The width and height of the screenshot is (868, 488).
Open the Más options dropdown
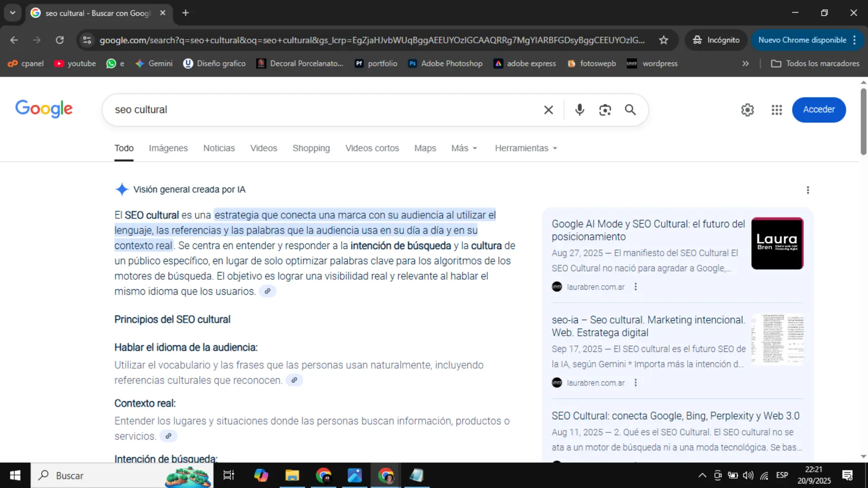[464, 148]
